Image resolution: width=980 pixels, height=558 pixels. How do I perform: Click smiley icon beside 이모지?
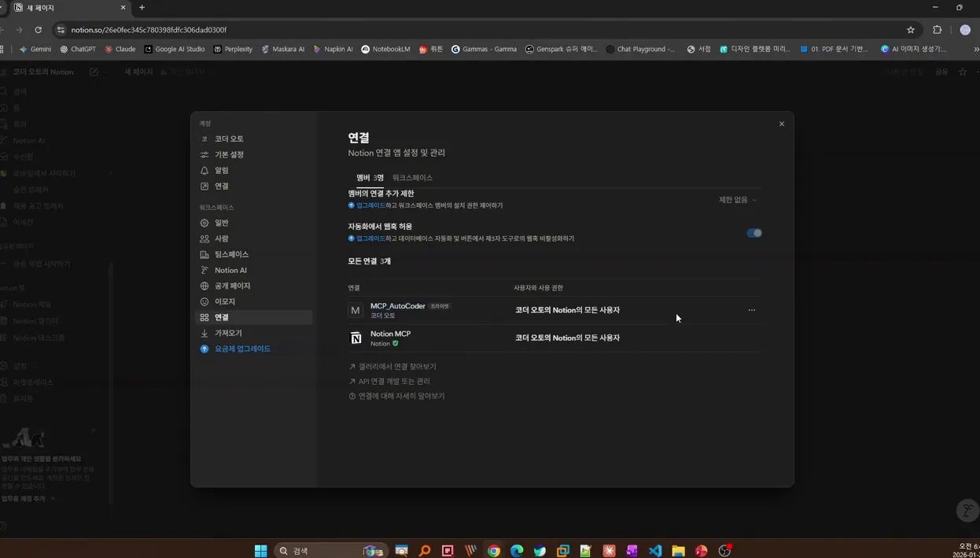tap(204, 301)
